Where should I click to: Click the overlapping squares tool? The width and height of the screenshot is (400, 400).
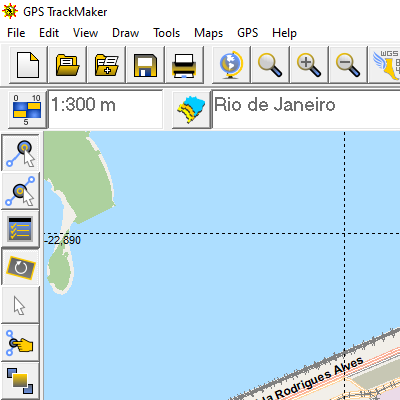click(x=21, y=381)
